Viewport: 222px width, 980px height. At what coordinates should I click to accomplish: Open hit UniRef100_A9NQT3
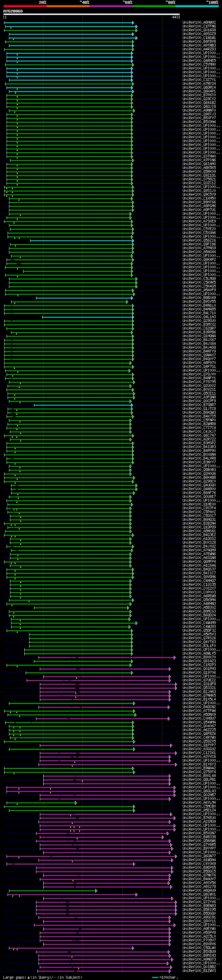click(199, 959)
